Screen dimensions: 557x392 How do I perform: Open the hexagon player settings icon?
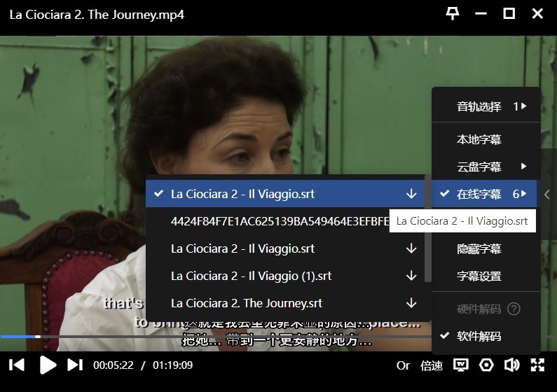[x=486, y=365]
